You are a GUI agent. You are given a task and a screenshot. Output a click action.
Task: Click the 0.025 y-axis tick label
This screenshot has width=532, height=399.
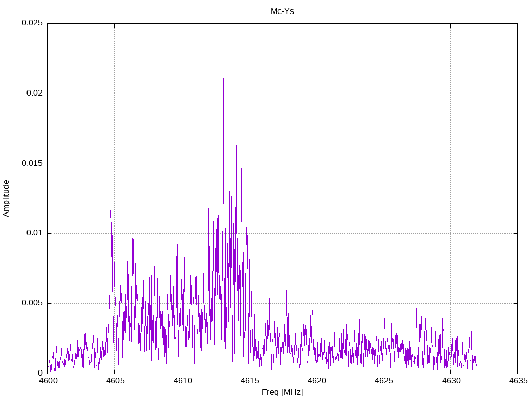tap(32, 23)
